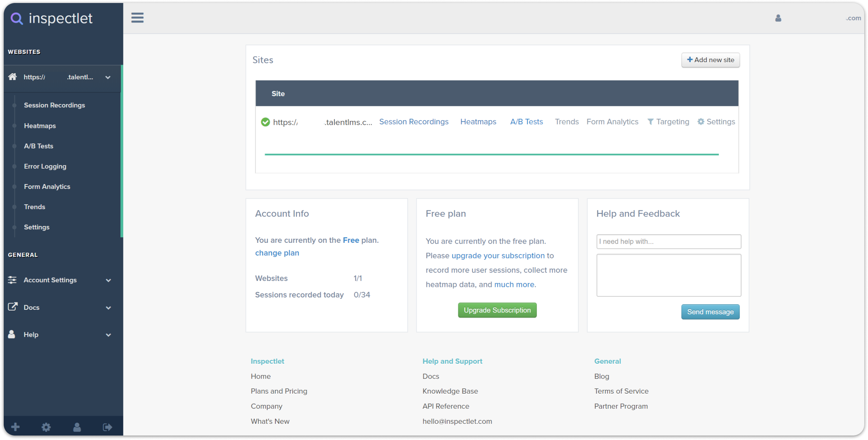Viewport: 868px width, 440px height.
Task: Click the Free plan link in Account Info
Action: [351, 240]
